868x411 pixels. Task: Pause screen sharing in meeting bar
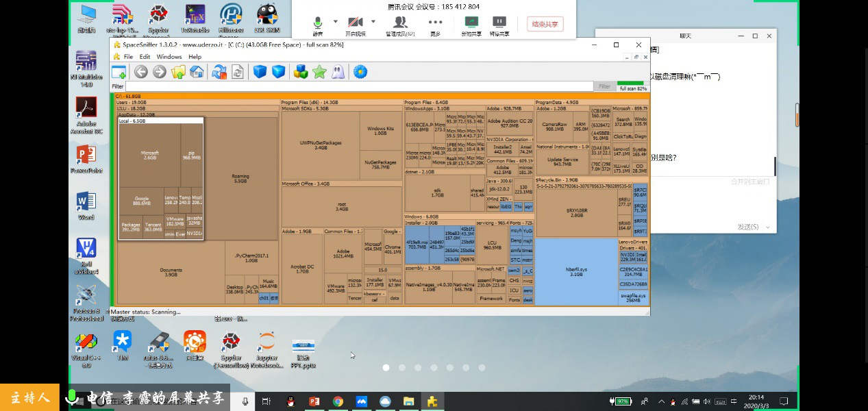(499, 25)
